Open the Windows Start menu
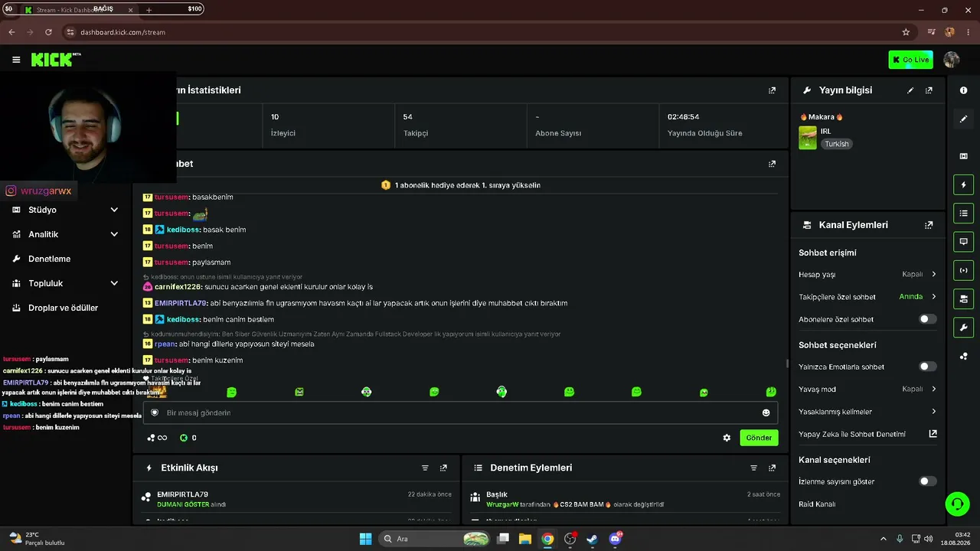This screenshot has height=551, width=980. [x=365, y=539]
